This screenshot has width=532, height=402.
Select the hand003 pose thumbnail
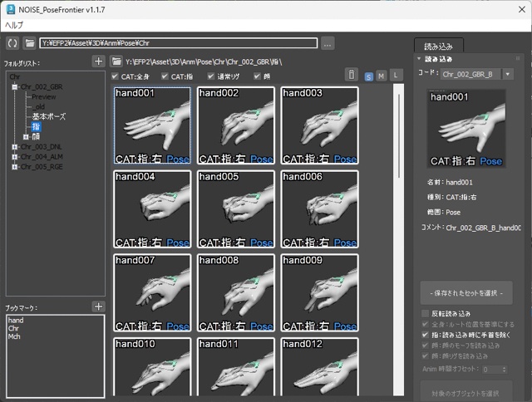(x=319, y=125)
